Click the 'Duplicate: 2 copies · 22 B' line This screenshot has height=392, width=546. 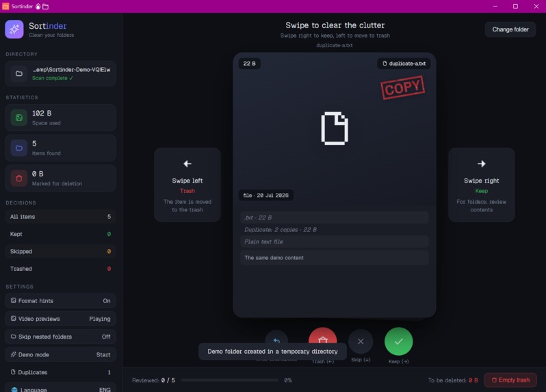(281, 229)
